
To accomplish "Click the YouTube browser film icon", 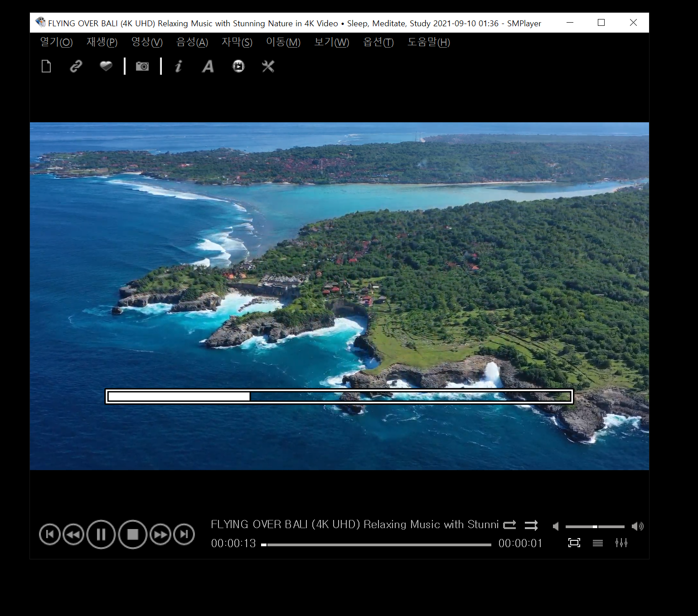I will pos(238,66).
